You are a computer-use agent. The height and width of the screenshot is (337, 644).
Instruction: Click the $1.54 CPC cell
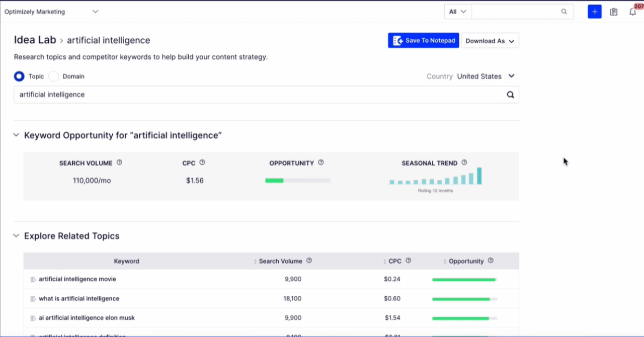(x=393, y=318)
